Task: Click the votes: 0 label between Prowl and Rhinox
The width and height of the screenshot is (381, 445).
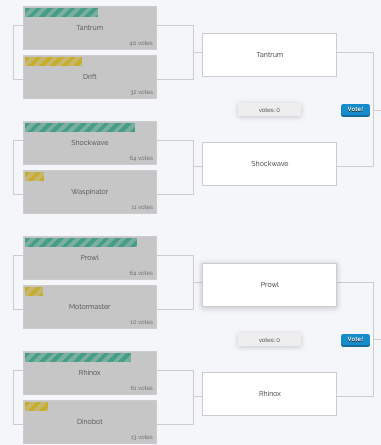Action: pyautogui.click(x=269, y=340)
